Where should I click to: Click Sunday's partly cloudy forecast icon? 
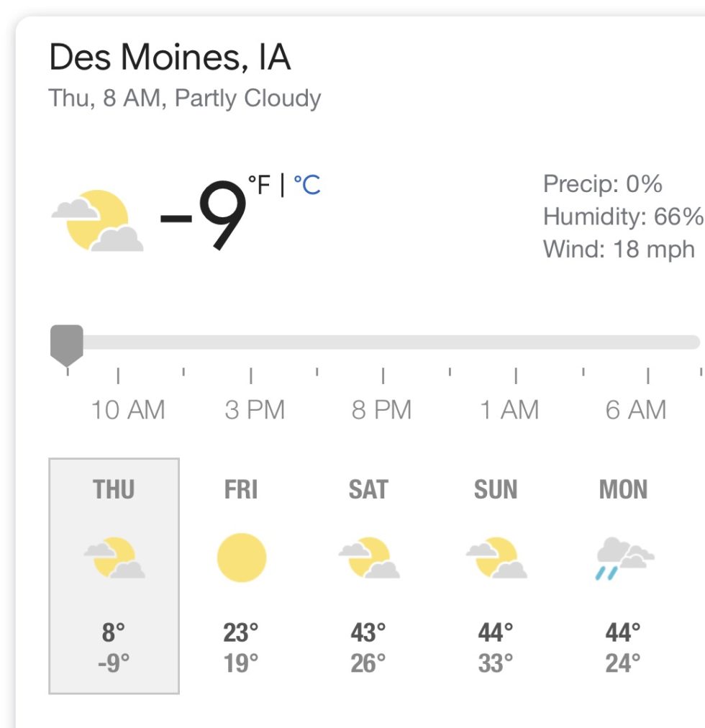(496, 558)
